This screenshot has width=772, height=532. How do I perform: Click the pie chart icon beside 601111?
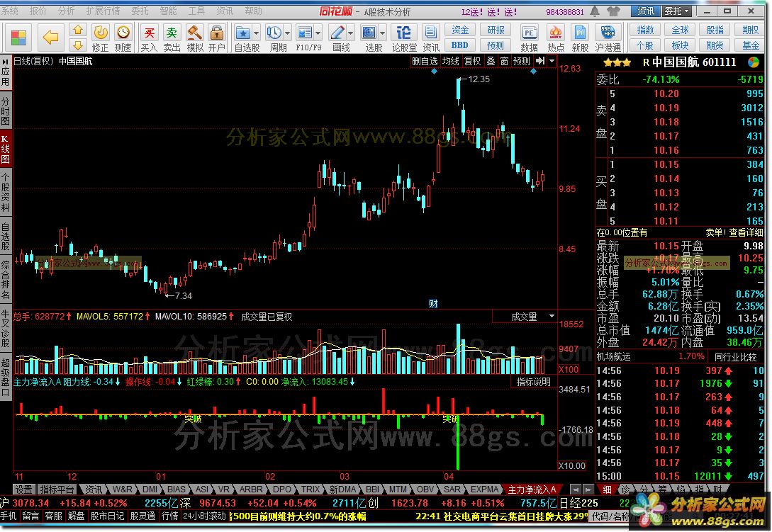coord(754,62)
